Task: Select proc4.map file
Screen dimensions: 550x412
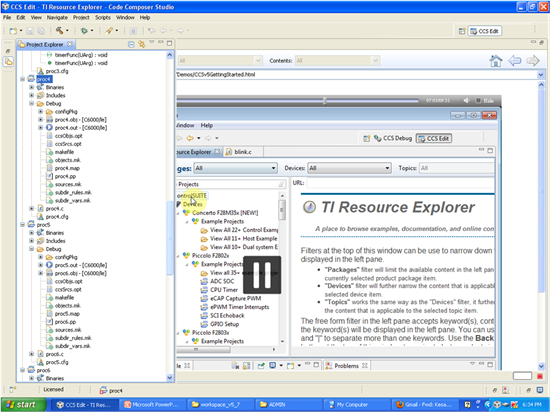Action: pos(67,168)
